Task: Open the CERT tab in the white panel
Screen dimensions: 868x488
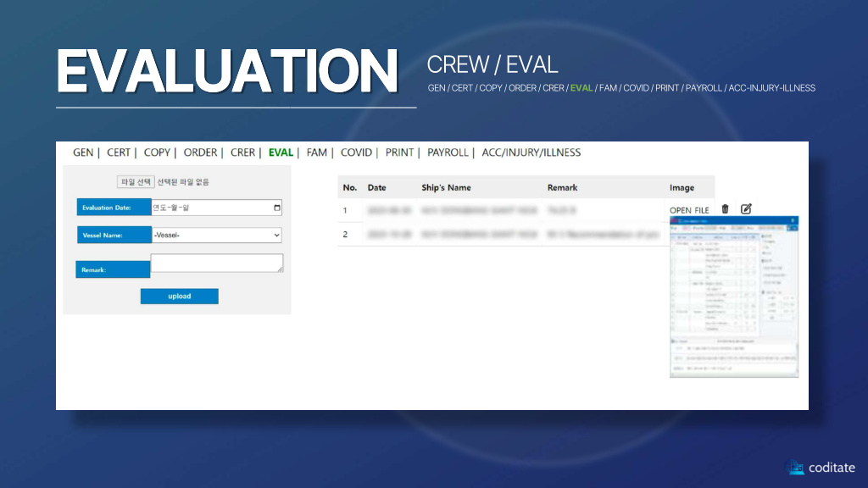Action: pyautogui.click(x=119, y=152)
